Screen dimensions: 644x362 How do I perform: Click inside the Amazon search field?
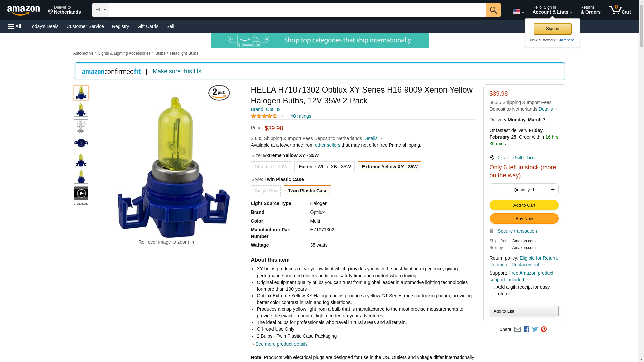click(298, 10)
